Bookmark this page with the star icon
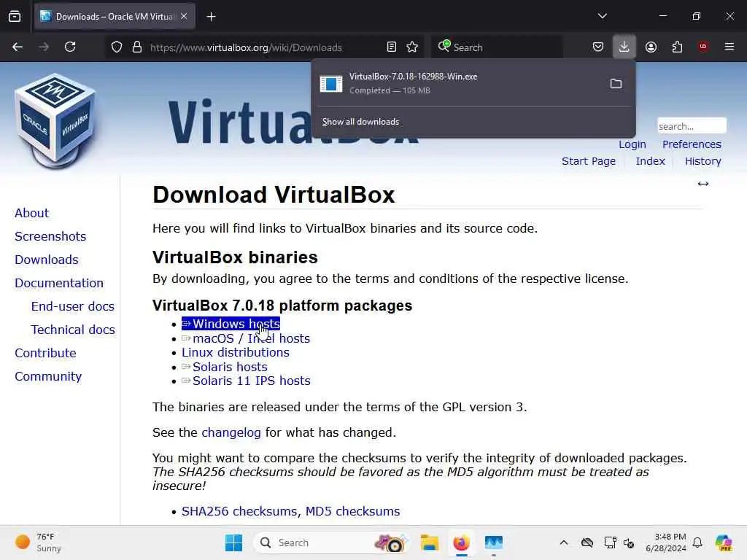Screen dimensions: 747x560 pos(412,47)
